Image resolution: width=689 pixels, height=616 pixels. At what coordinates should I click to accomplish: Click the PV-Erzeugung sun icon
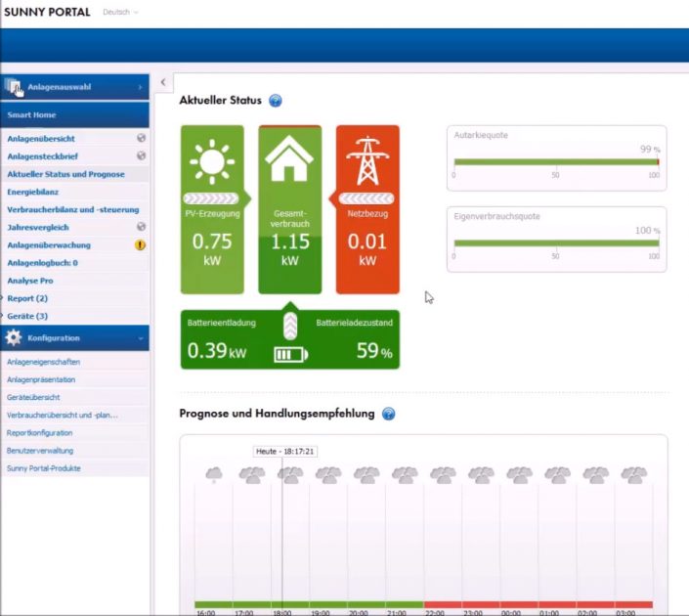pos(211,161)
